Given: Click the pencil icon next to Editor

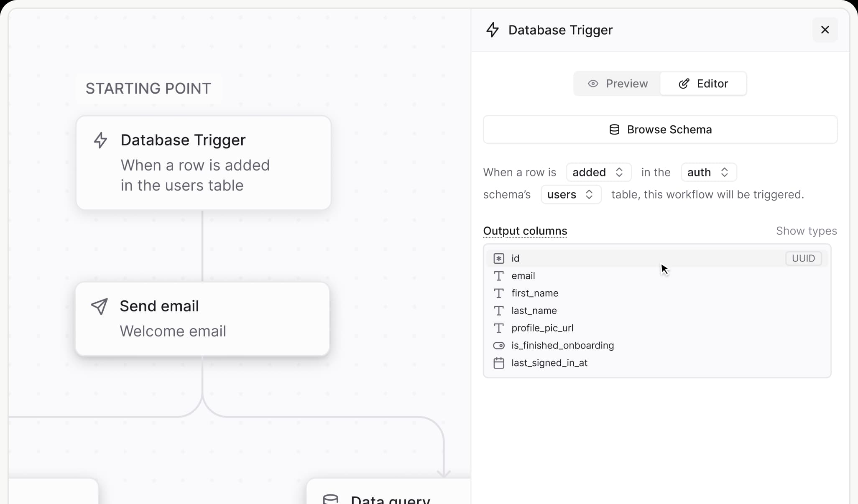Looking at the screenshot, I should [683, 84].
